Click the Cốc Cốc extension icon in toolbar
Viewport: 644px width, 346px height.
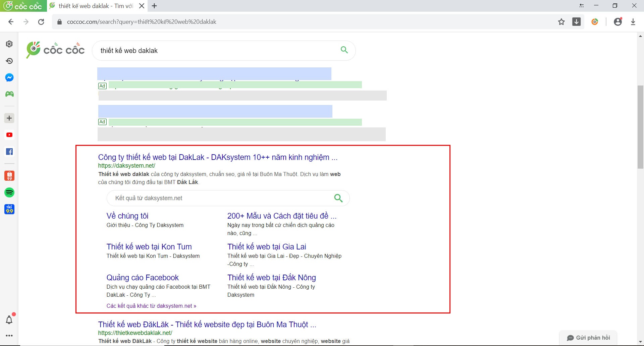pyautogui.click(x=595, y=22)
